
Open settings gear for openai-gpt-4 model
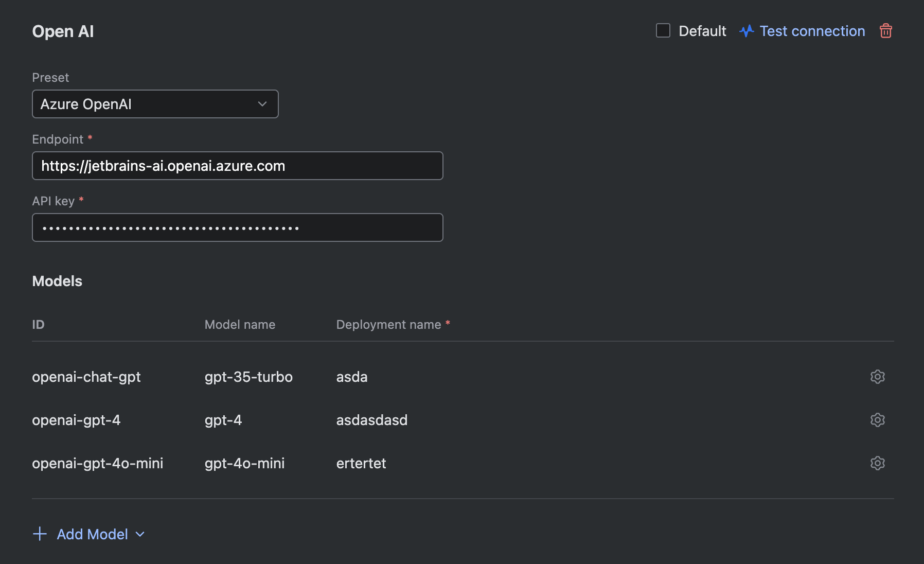click(x=877, y=420)
